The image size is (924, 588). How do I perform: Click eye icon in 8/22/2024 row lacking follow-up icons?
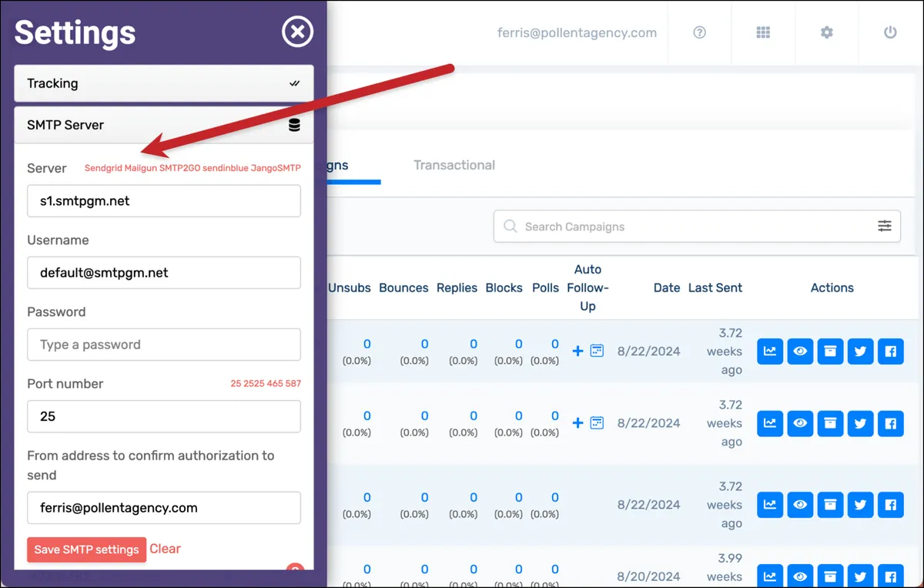click(800, 505)
